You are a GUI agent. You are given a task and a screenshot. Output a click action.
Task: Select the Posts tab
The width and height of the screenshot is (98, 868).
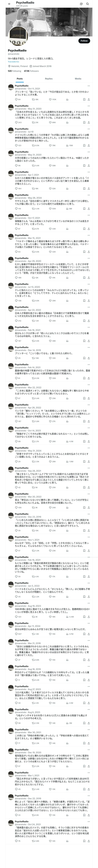pos(20,79)
